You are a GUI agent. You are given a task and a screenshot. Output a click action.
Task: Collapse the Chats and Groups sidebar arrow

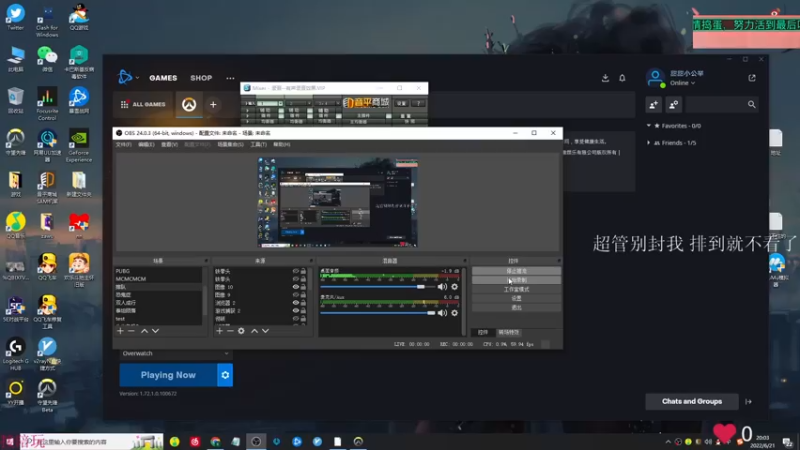pos(748,402)
